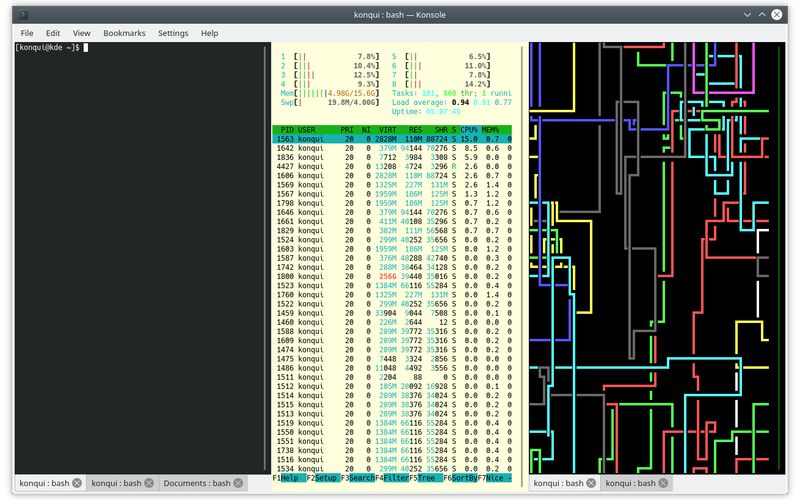Image resolution: width=800 pixels, height=500 pixels.
Task: Close the last konqui : bash tab in right pane
Action: pyautogui.click(x=663, y=483)
